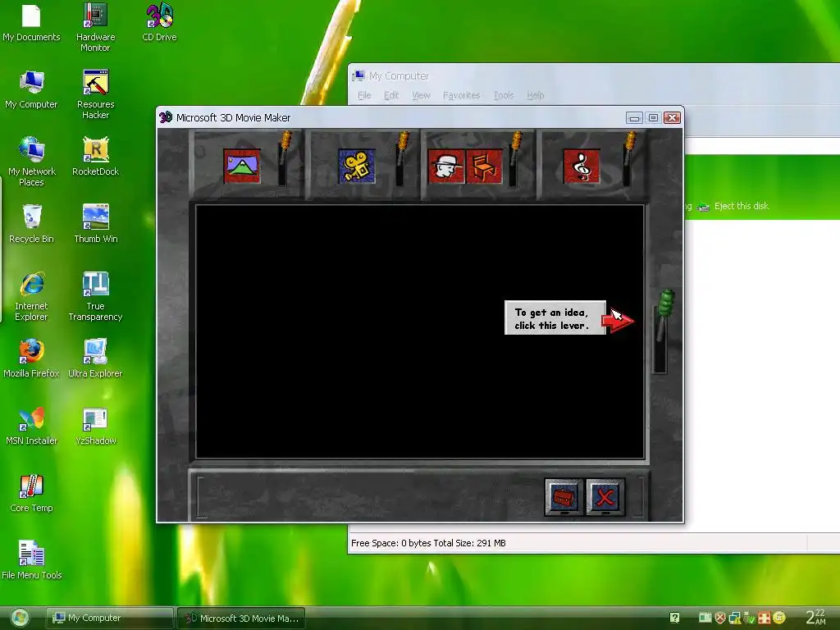Click the taskbar clock

click(816, 618)
